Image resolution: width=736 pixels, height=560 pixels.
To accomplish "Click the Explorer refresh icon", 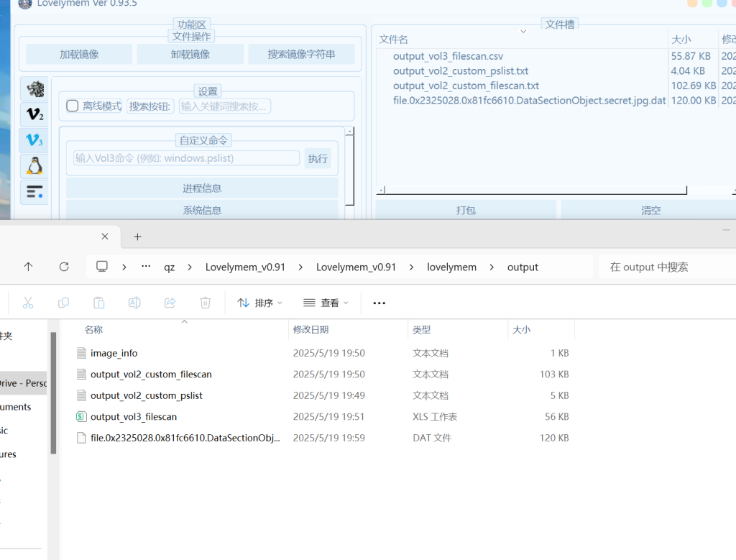I will (x=64, y=267).
